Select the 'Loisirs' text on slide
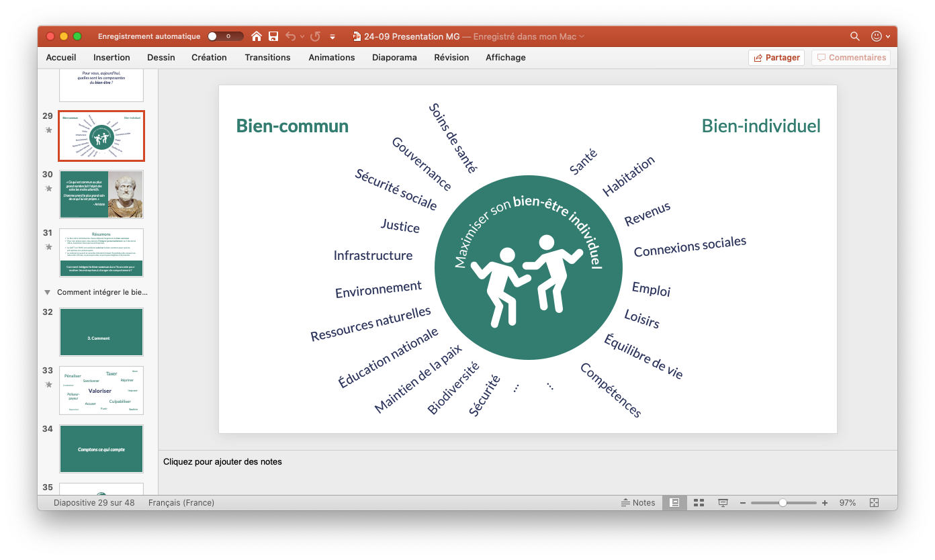Screen dimensions: 935x560 point(642,318)
